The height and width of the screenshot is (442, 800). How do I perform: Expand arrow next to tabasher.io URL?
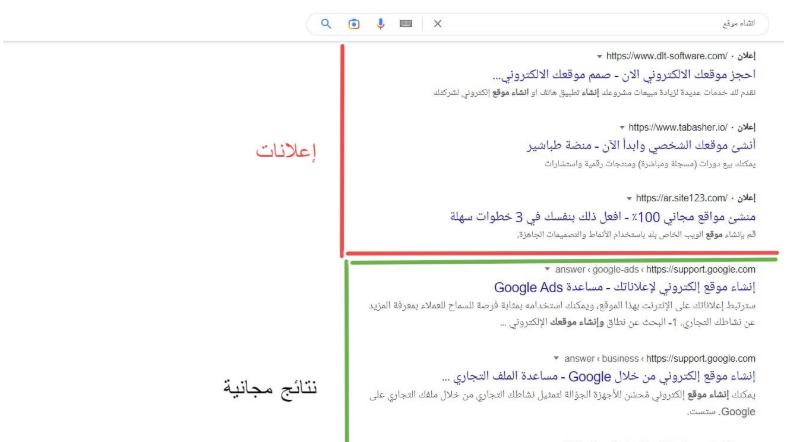click(x=621, y=127)
